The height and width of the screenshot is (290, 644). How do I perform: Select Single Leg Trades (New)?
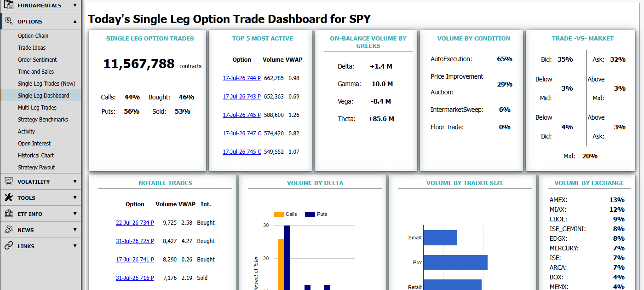(x=46, y=84)
